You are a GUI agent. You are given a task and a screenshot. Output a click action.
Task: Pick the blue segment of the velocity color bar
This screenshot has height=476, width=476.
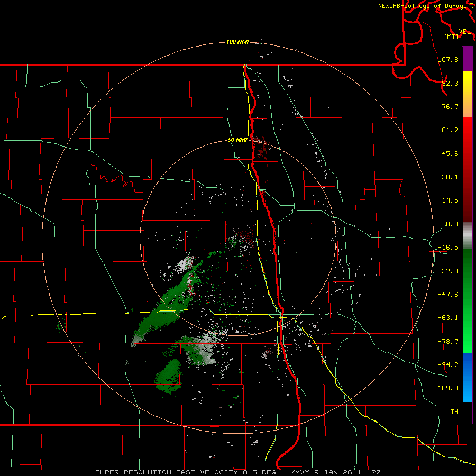coord(467,377)
